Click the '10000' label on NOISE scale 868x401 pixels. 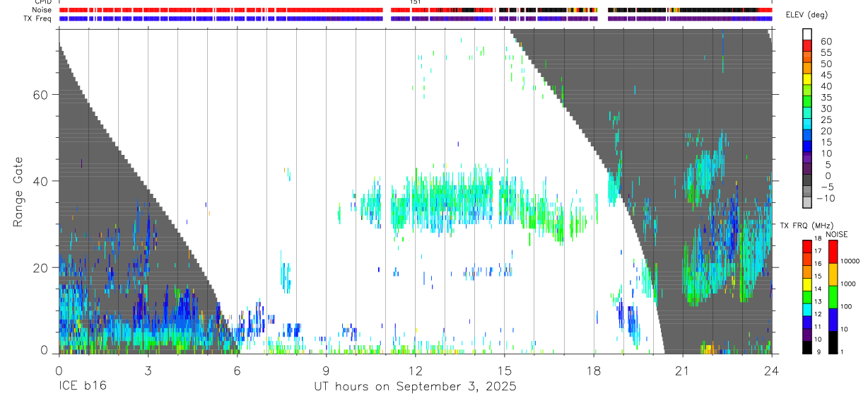pos(850,261)
